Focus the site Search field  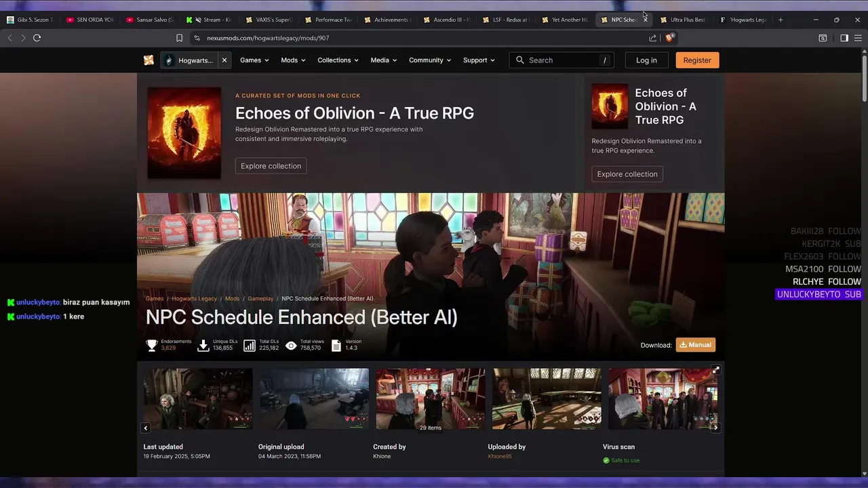(x=561, y=60)
